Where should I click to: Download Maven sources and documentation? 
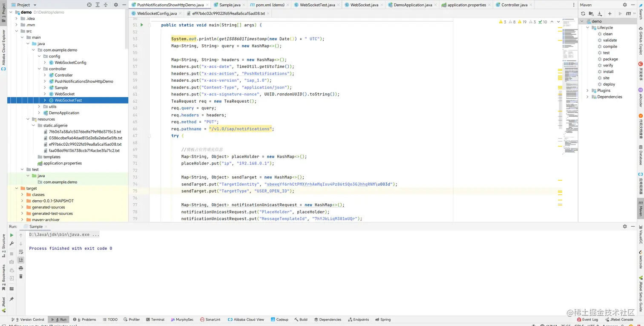click(x=600, y=14)
